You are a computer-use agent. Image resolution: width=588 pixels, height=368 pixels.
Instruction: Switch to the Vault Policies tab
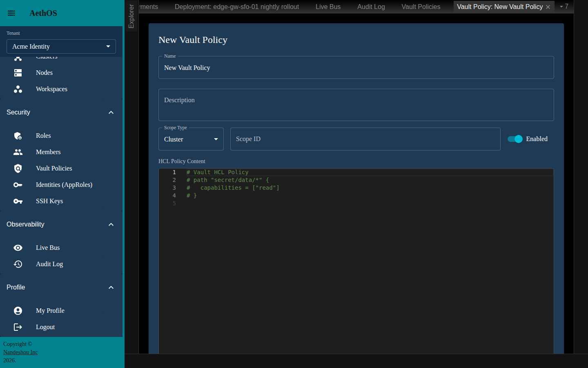click(x=421, y=7)
